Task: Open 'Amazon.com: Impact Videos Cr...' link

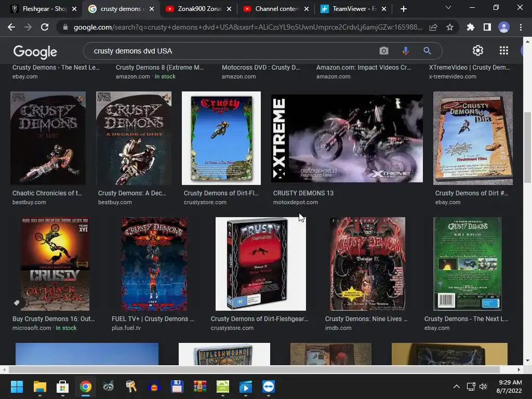Action: (364, 67)
